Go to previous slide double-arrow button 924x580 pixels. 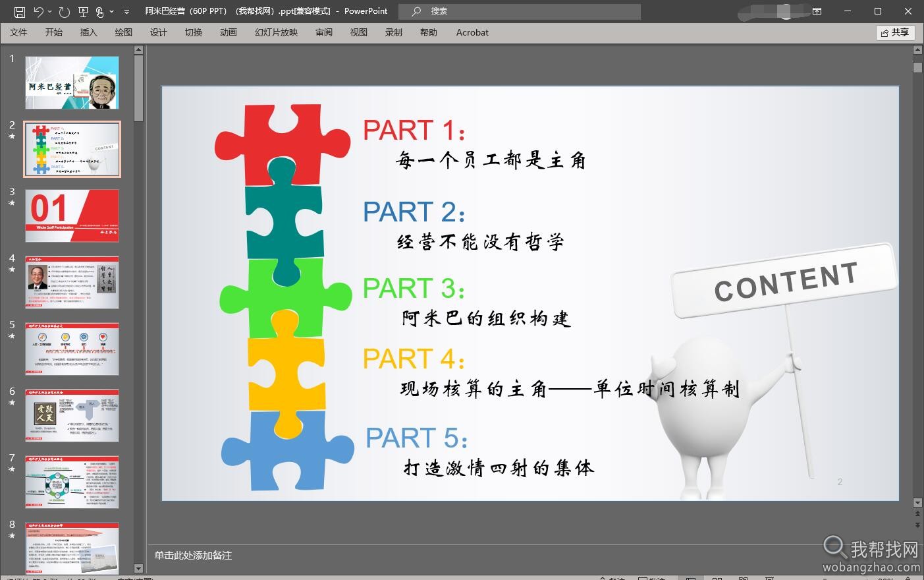tap(918, 513)
